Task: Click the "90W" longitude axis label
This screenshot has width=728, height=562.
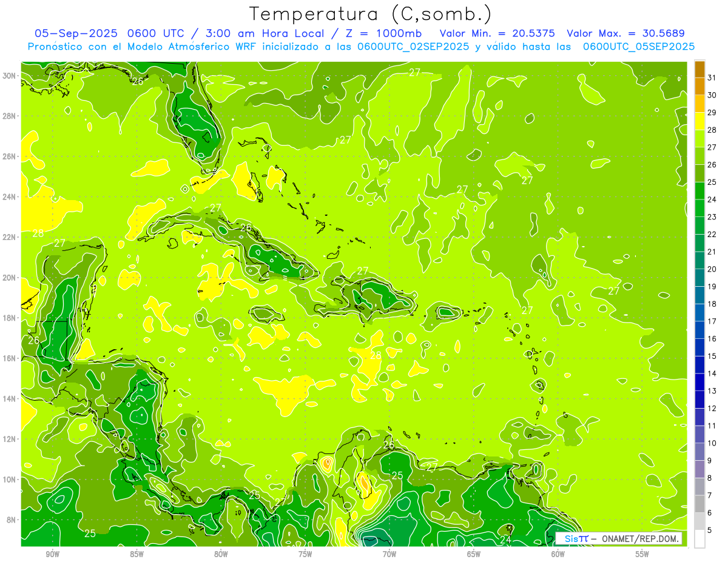Action: tap(53, 554)
